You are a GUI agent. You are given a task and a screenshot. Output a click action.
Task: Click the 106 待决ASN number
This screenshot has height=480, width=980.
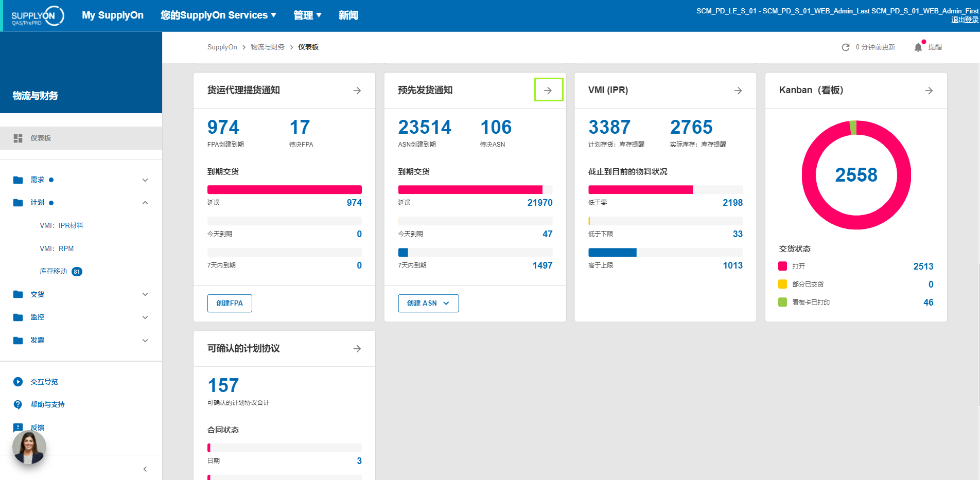tap(496, 127)
